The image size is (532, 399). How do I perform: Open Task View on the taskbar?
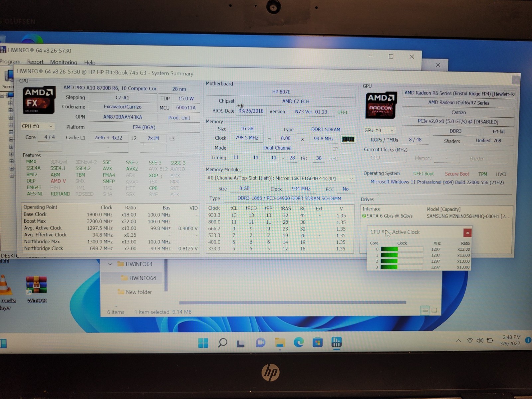click(241, 343)
